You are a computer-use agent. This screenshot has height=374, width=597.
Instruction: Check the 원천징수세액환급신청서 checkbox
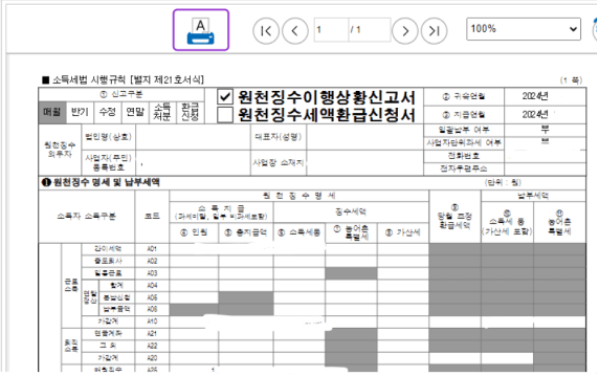tap(225, 115)
